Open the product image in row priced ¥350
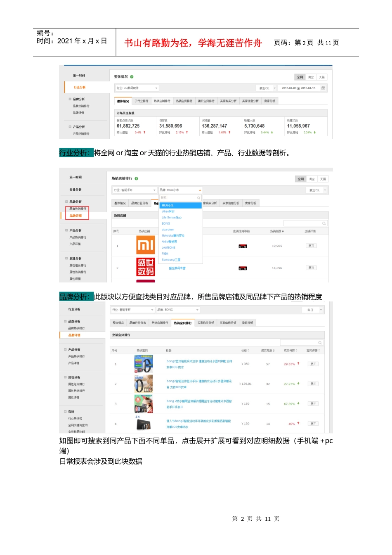 pos(144,364)
